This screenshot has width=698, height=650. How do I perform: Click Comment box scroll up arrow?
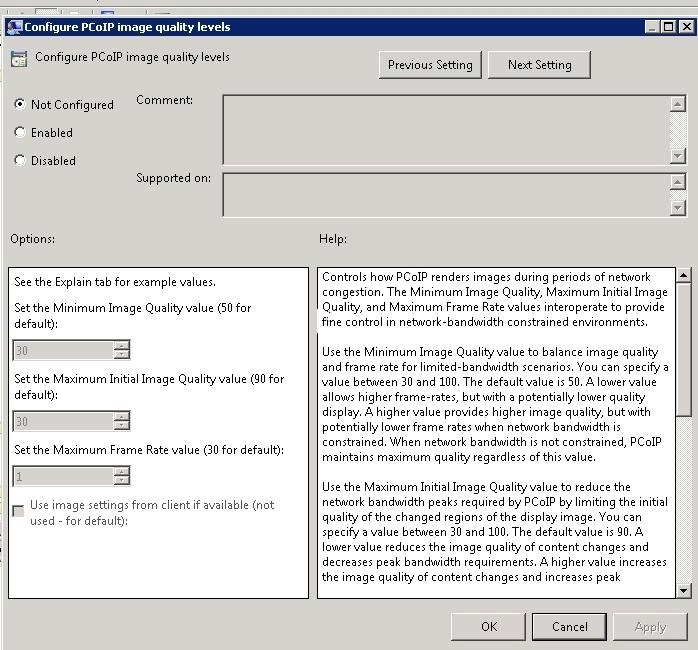click(677, 104)
